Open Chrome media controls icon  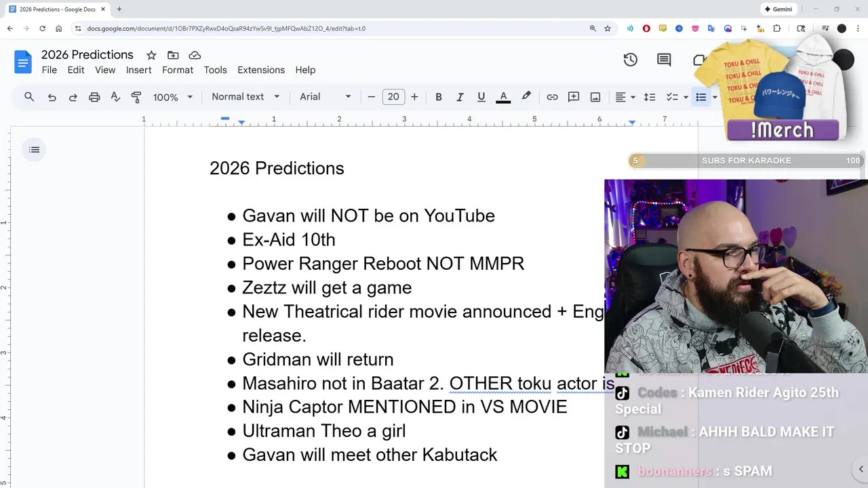click(x=825, y=28)
